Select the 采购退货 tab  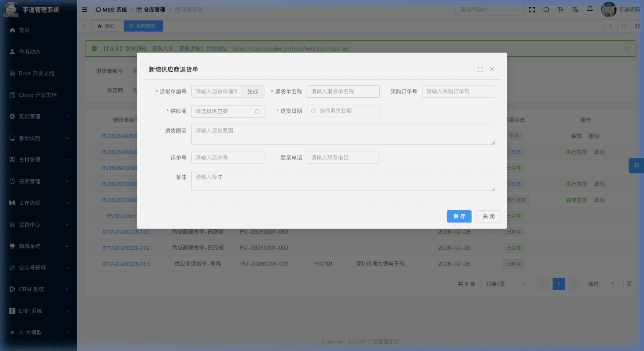tap(143, 26)
